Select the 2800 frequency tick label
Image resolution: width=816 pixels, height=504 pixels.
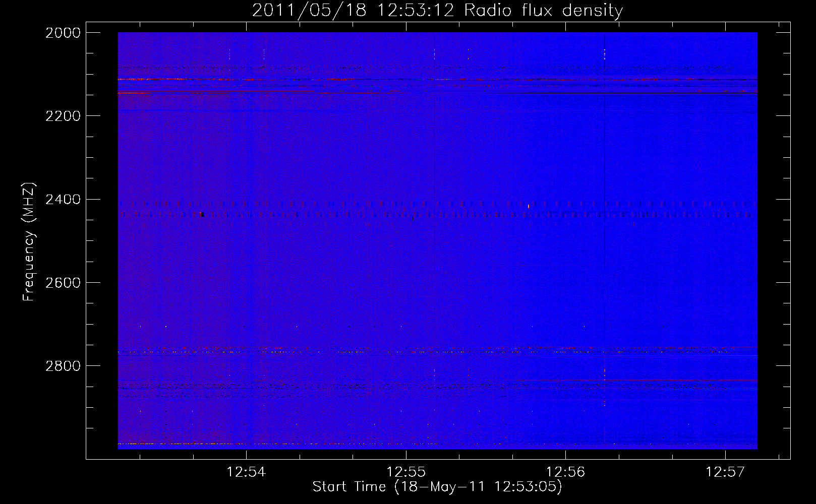[x=63, y=366]
